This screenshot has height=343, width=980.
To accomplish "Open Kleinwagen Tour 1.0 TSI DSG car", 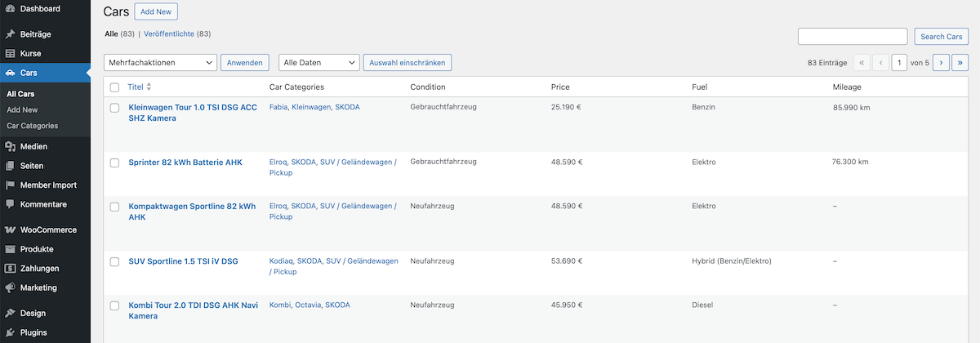I will [193, 113].
